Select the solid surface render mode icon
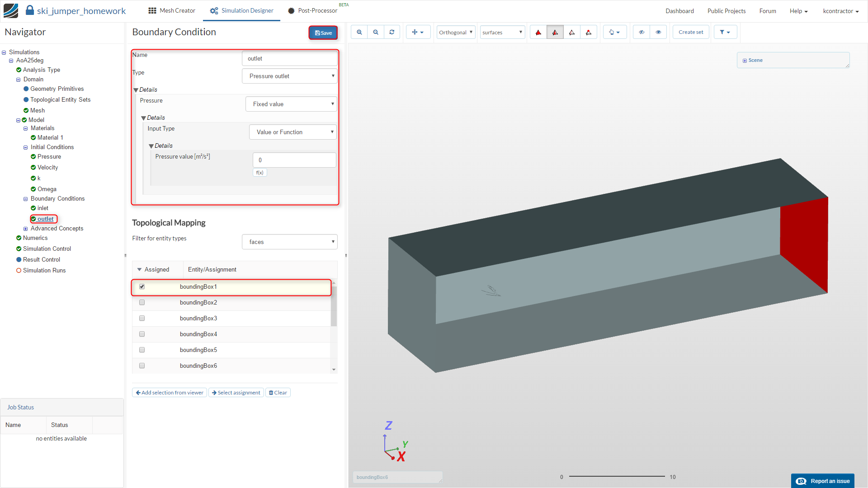Screen dimensions: 868x488 pos(538,32)
